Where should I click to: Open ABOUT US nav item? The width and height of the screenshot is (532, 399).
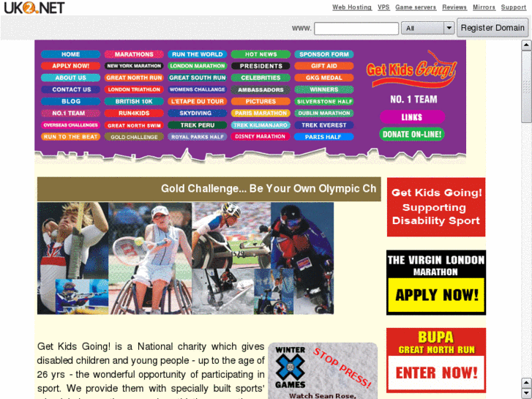pos(70,78)
